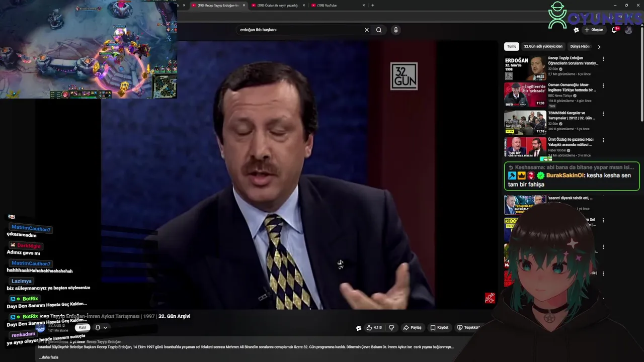Click the 32. Gün channel avatar below video
644x362 pixels.
[x=41, y=327]
